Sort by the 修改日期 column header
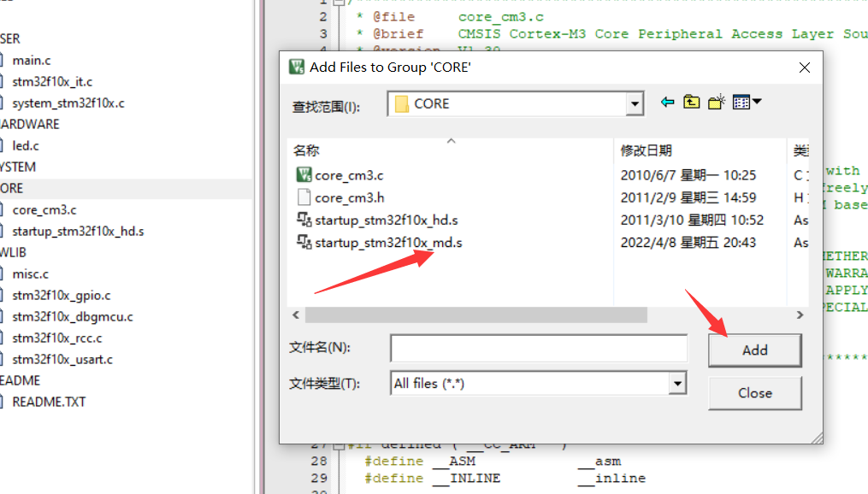 click(x=646, y=150)
